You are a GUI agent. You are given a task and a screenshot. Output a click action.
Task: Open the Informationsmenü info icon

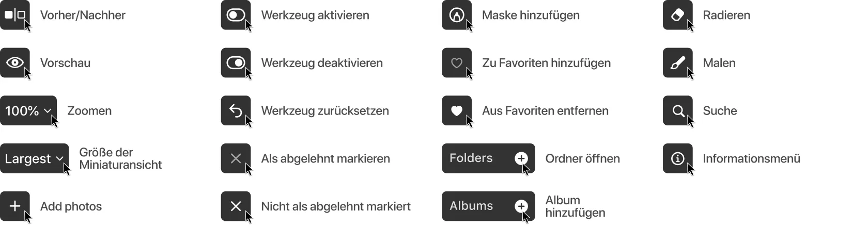677,158
